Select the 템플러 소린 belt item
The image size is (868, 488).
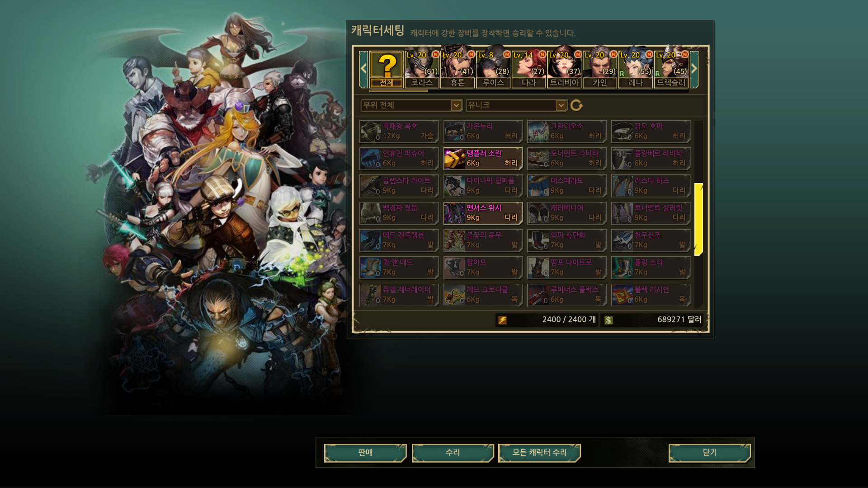click(x=483, y=159)
